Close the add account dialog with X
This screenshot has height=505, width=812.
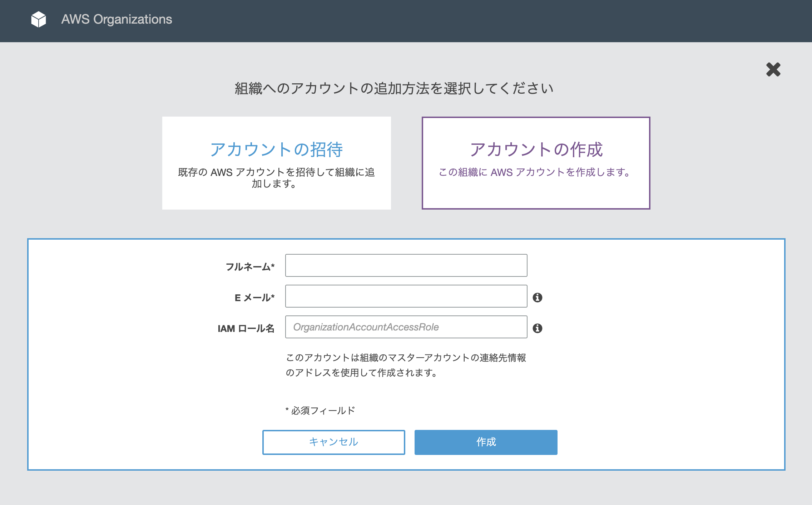[773, 69]
